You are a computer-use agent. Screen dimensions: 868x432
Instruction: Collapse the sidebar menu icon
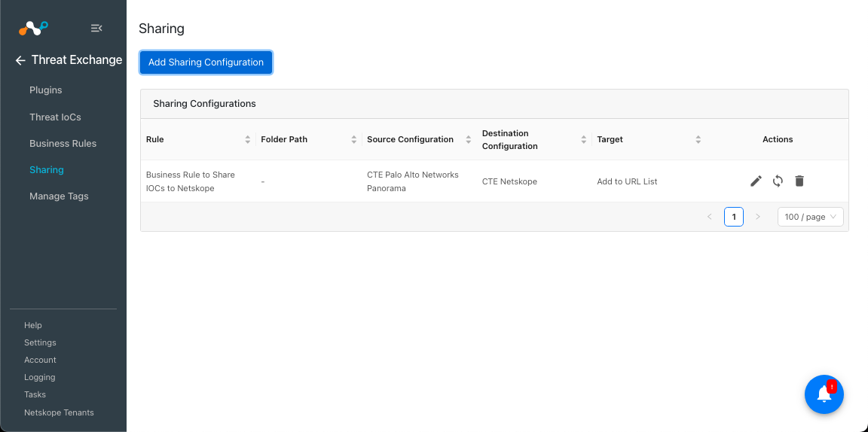pos(96,28)
